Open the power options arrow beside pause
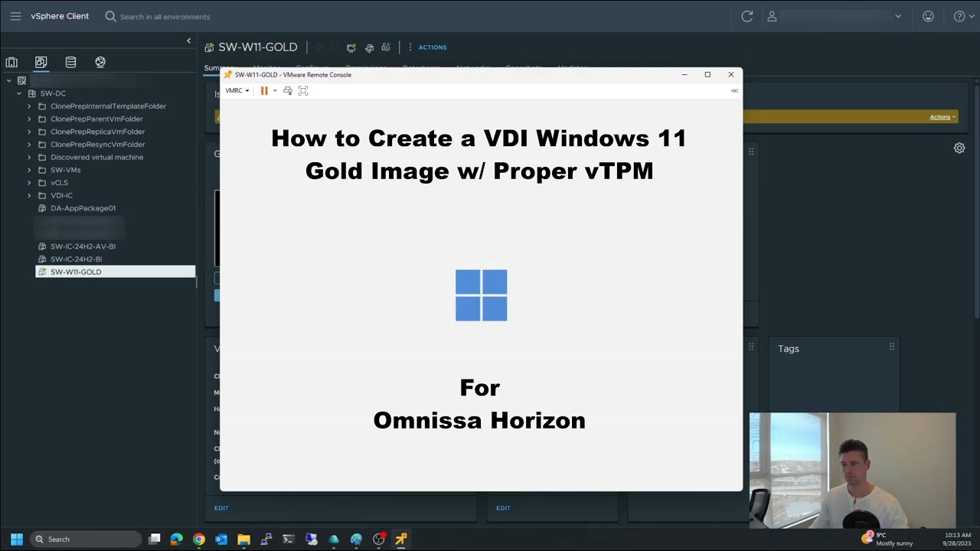This screenshot has width=980, height=551. click(275, 90)
